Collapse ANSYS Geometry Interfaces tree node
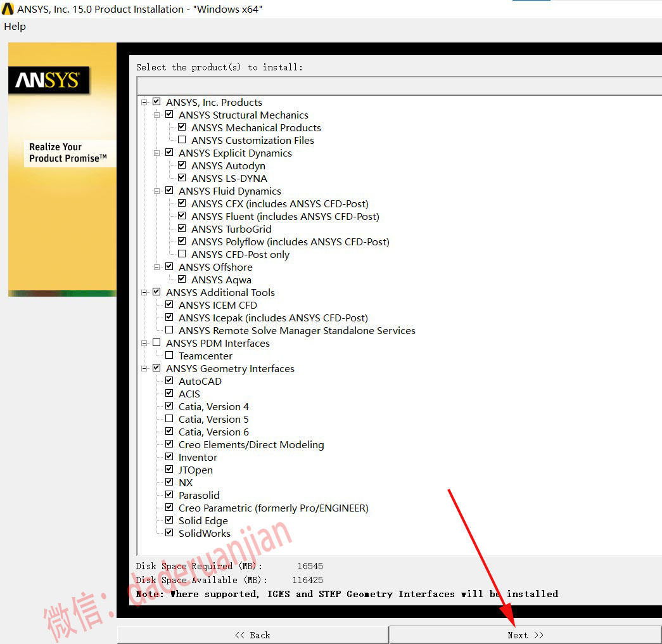 coord(144,368)
